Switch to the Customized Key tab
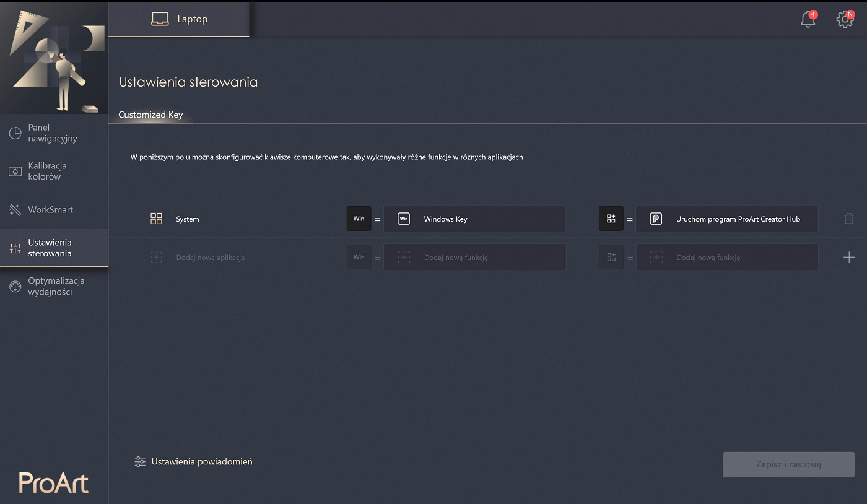This screenshot has height=504, width=867. point(150,115)
